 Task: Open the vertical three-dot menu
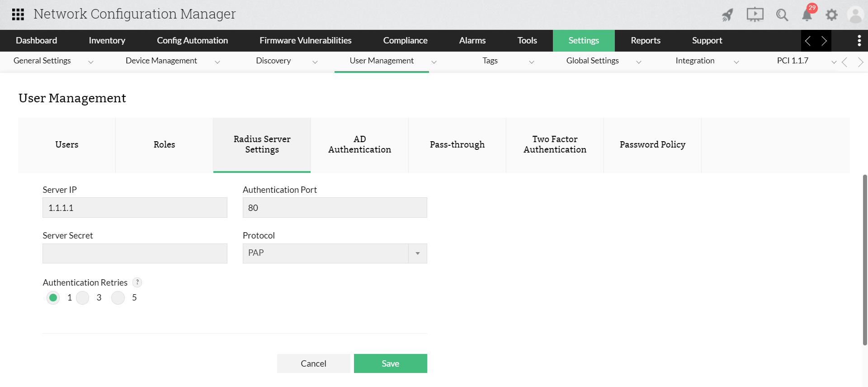click(x=859, y=41)
